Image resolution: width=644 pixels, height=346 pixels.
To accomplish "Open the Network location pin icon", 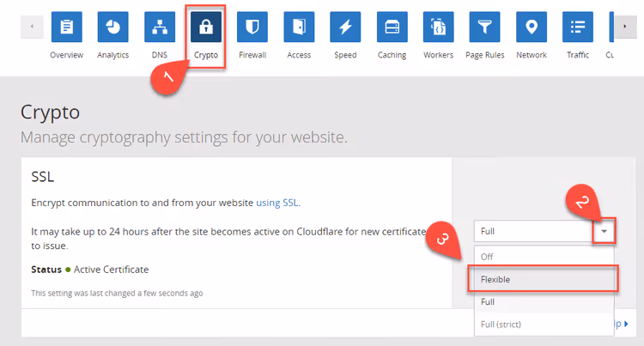I will coord(532,27).
